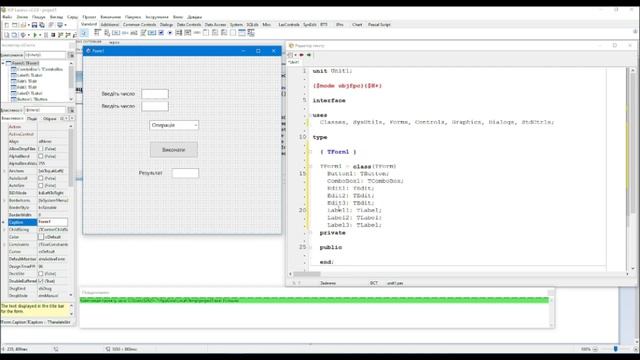The image size is (640, 360).
Task: Adjust the zoom slider in status bar
Action: point(616,349)
